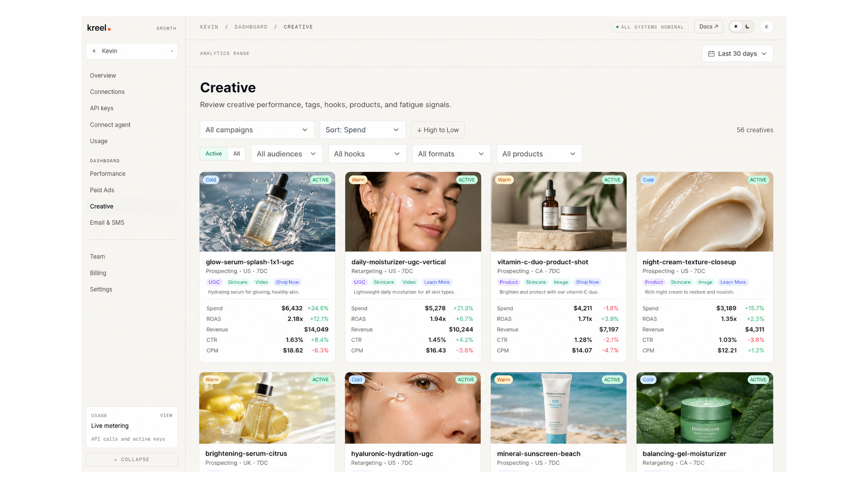Click the kreel logo
Screen dimensions: 868x488
pyautogui.click(x=99, y=28)
